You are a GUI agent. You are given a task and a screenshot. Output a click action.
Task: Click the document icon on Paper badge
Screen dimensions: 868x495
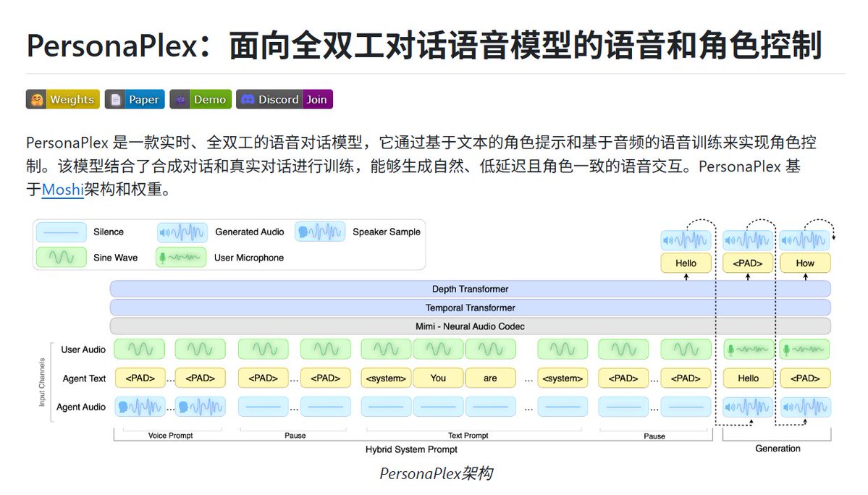pyautogui.click(x=115, y=100)
